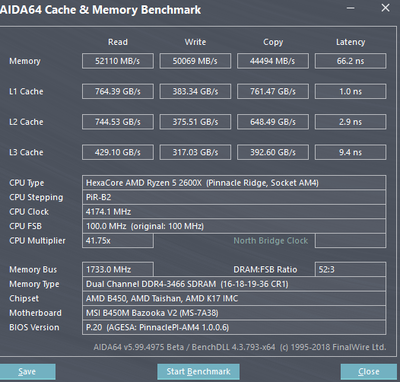Select L3 Cache Write 317.03 GB/s
Viewport: 400px width, 382px height.
(x=195, y=152)
